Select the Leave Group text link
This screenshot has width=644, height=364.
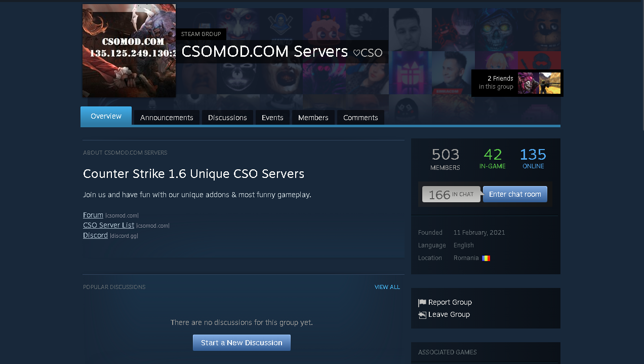pos(449,314)
